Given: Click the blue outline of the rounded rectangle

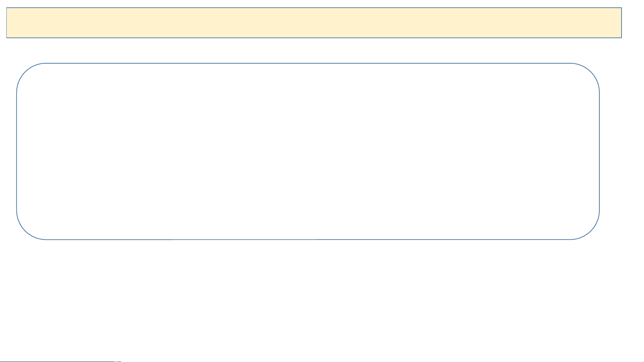Looking at the screenshot, I should pos(308,63).
